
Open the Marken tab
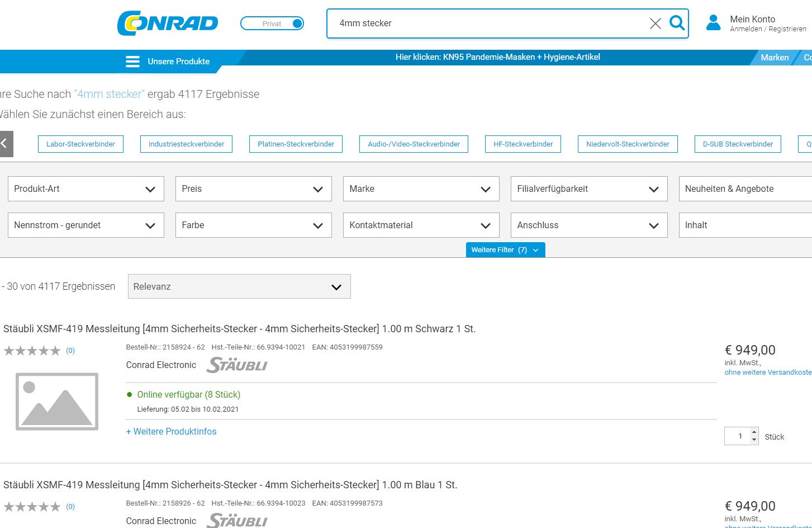[x=775, y=58]
